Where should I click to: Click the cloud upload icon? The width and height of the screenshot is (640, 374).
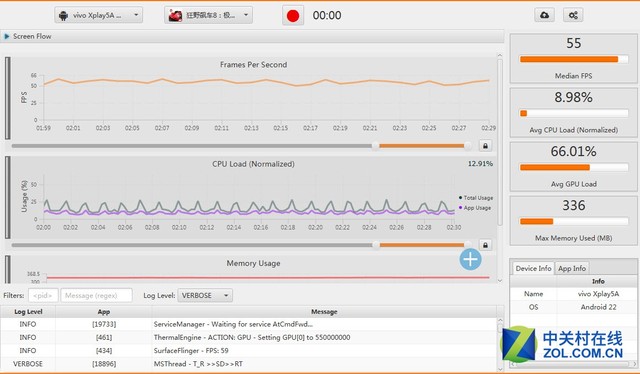544,15
